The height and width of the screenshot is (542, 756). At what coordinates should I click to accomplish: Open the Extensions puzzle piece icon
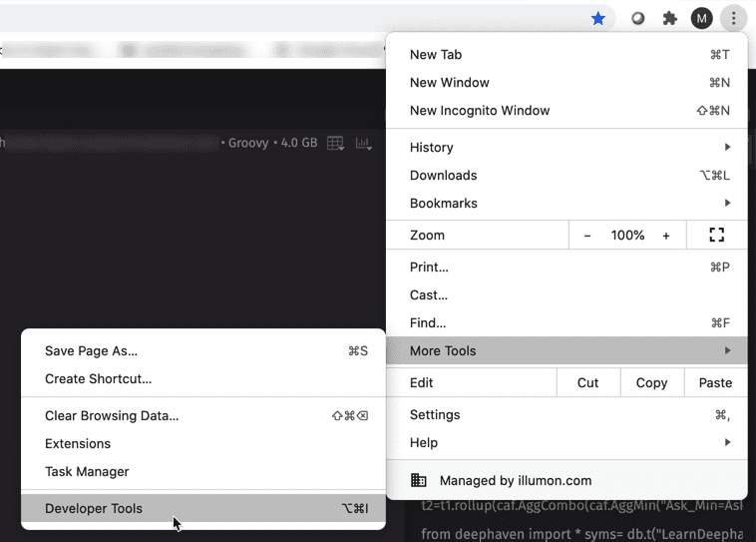(x=669, y=18)
